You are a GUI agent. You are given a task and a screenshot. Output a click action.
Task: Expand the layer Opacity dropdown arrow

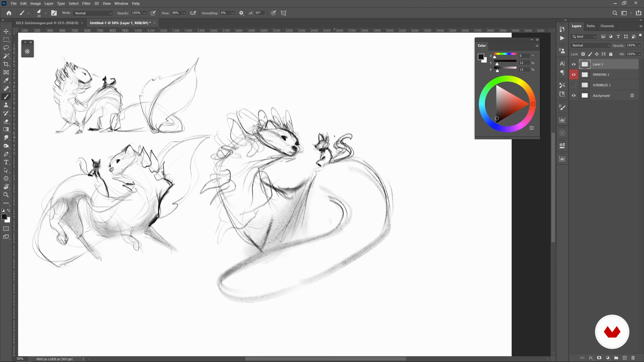pyautogui.click(x=639, y=45)
